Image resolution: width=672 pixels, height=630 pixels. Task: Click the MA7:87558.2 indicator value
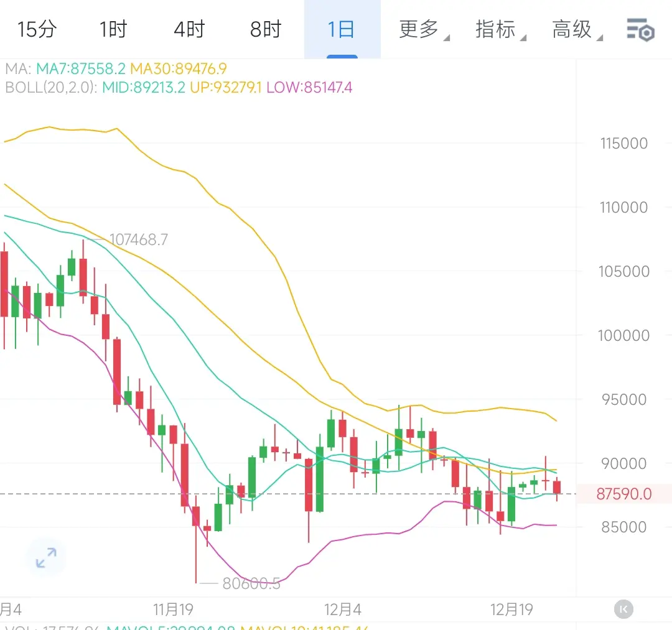coord(81,68)
